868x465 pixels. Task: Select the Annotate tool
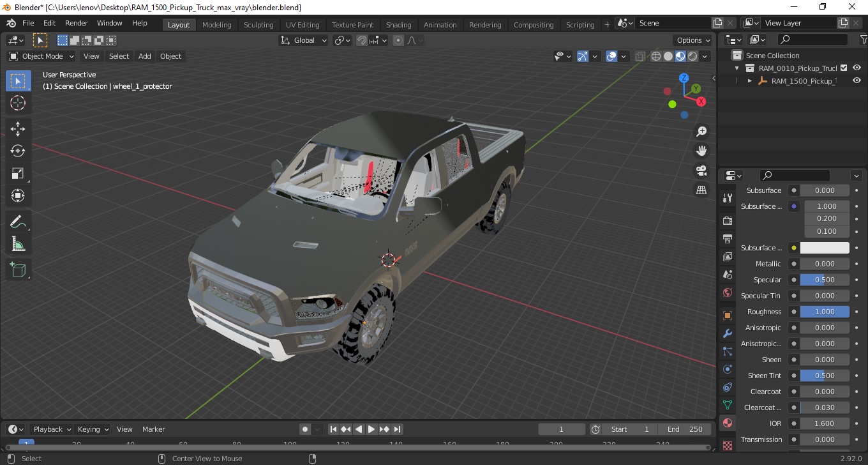(18, 222)
